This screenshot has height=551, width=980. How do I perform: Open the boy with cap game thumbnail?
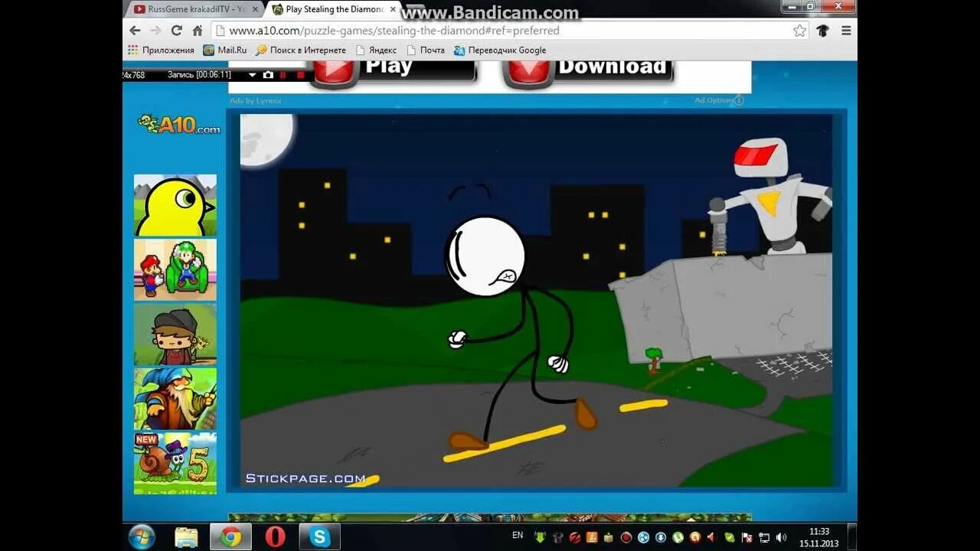point(175,334)
